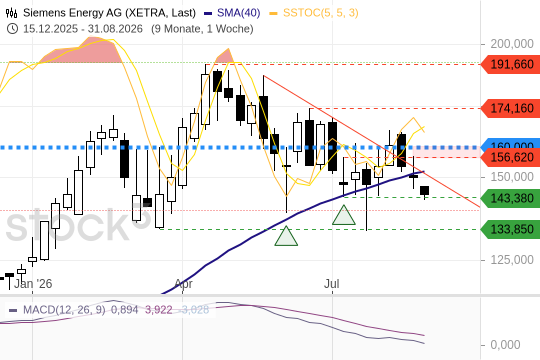Image resolution: width=540 pixels, height=360 pixels.
Task: Click the clock icon beside date range
Action: [12, 29]
